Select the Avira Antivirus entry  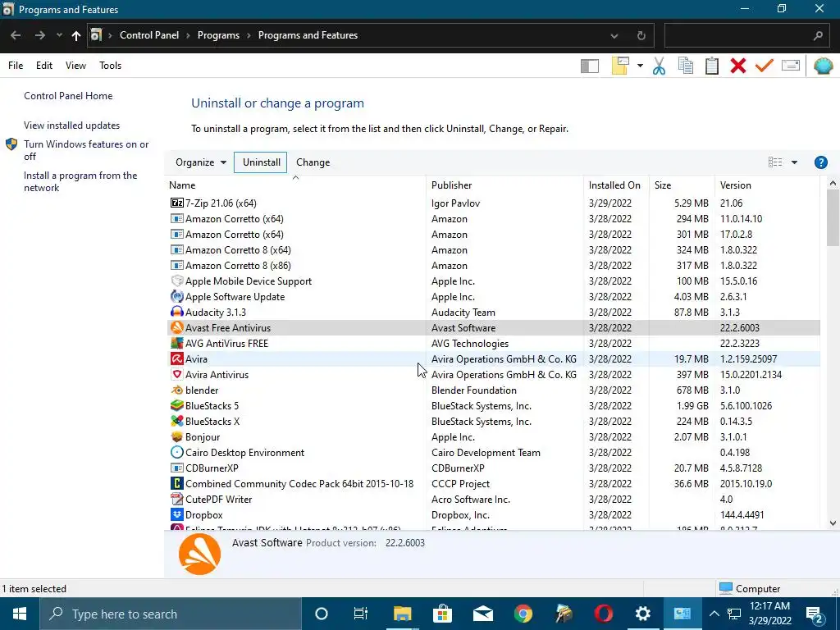click(493, 374)
